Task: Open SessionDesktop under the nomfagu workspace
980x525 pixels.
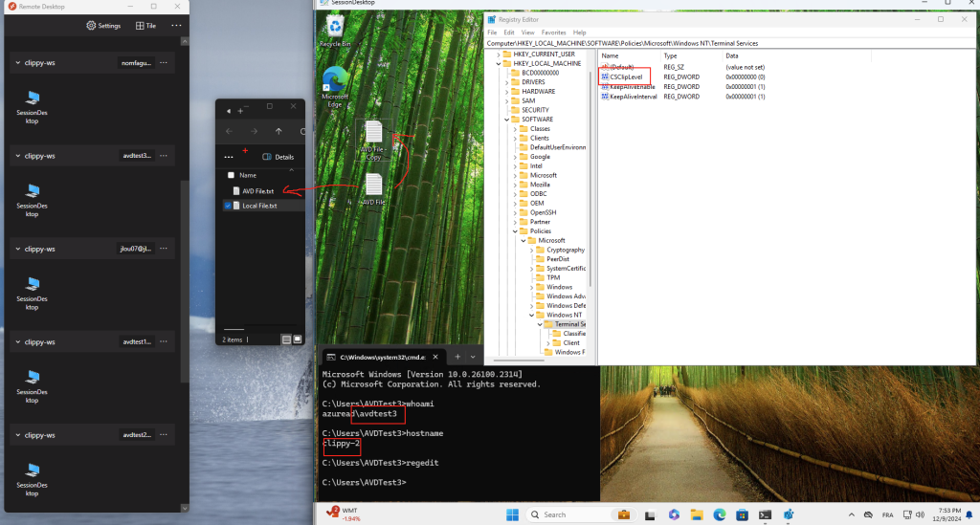Action: (32, 107)
